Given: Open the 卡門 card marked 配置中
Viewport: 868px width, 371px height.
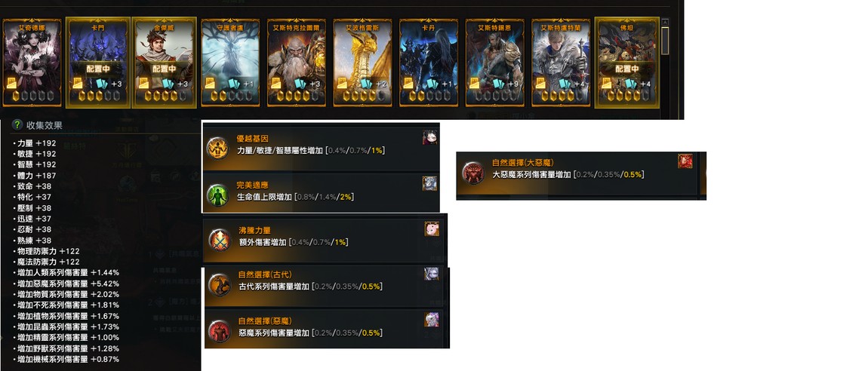Looking at the screenshot, I should [98, 63].
